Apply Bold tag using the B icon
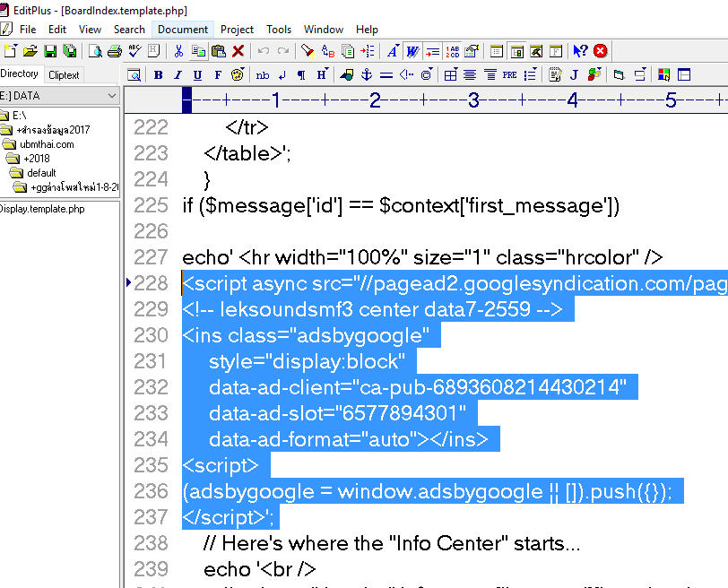Image resolution: width=728 pixels, height=588 pixels. [x=159, y=74]
